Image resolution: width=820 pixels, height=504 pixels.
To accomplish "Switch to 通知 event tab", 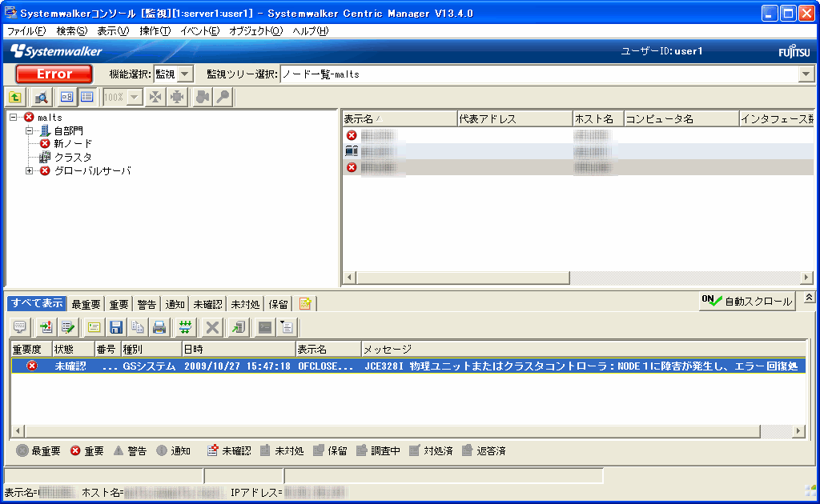I will [175, 304].
